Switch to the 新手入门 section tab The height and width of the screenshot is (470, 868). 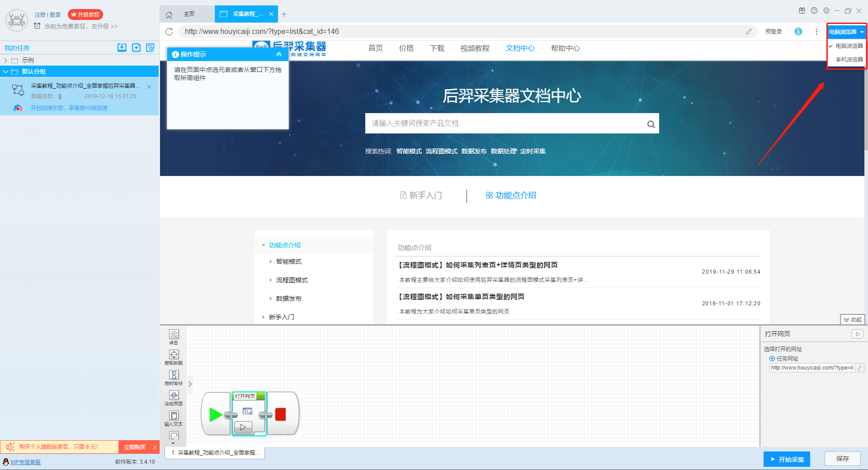(x=421, y=195)
